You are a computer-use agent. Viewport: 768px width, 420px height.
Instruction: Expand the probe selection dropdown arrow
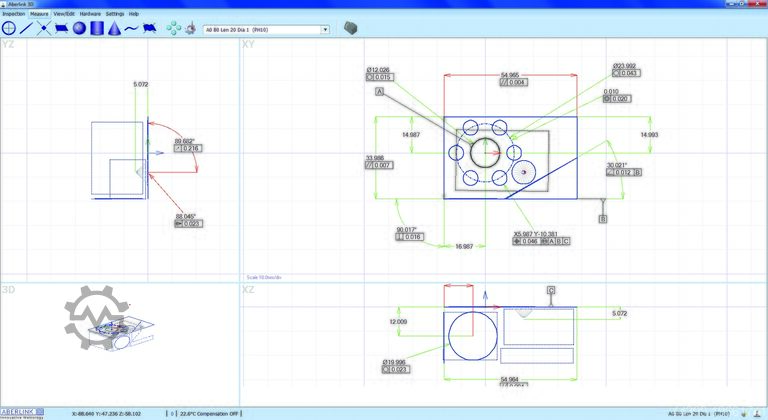point(325,30)
